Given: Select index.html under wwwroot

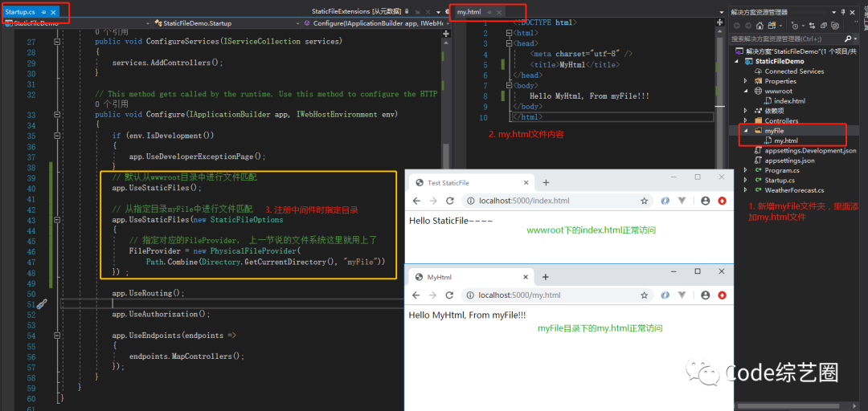Looking at the screenshot, I should pyautogui.click(x=789, y=101).
